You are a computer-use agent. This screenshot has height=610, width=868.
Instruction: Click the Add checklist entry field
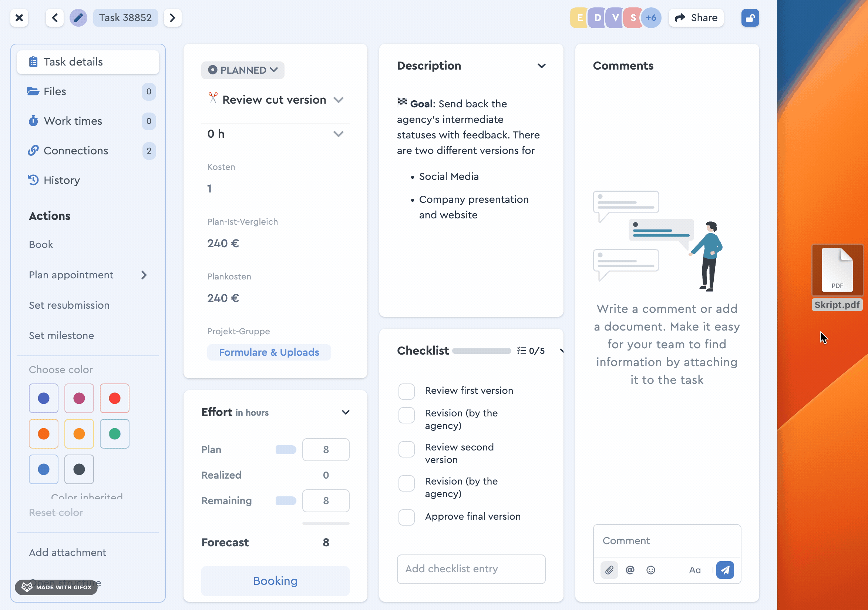[x=471, y=569]
